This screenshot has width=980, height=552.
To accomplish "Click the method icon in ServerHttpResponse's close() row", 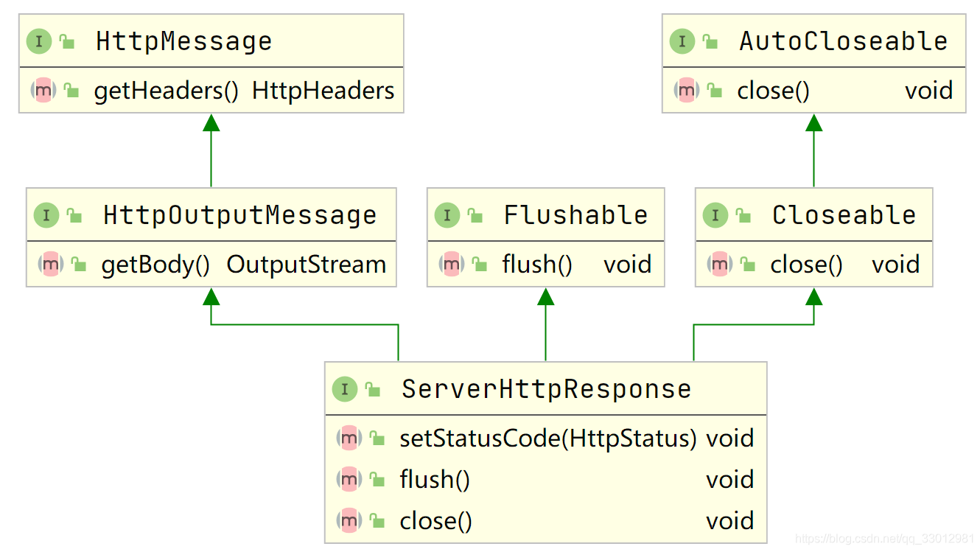I will 349,520.
